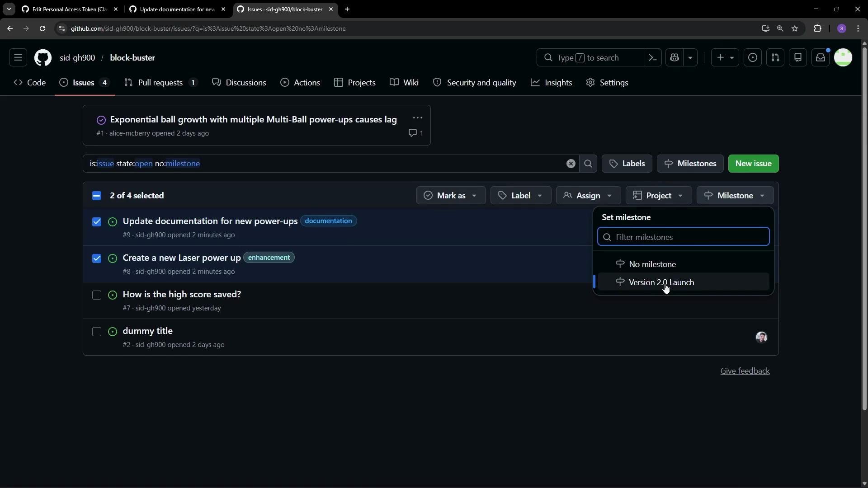Open the dummy title issue

click(148, 331)
